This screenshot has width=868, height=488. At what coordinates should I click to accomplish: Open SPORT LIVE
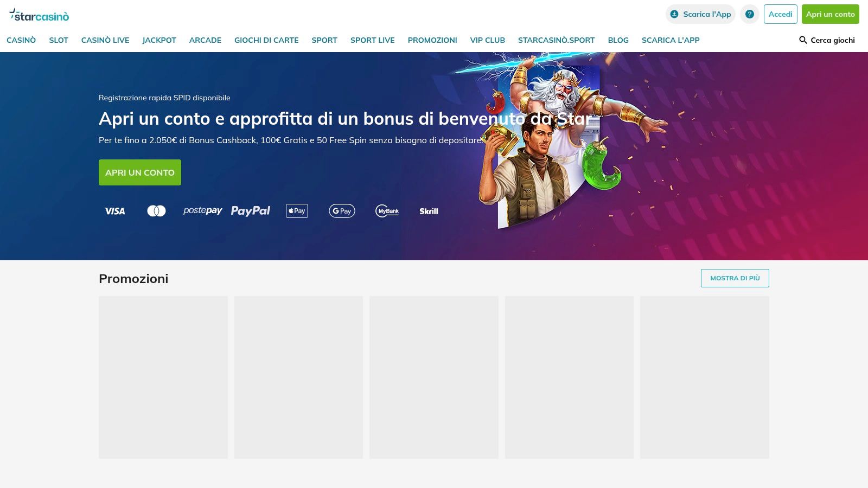[373, 40]
